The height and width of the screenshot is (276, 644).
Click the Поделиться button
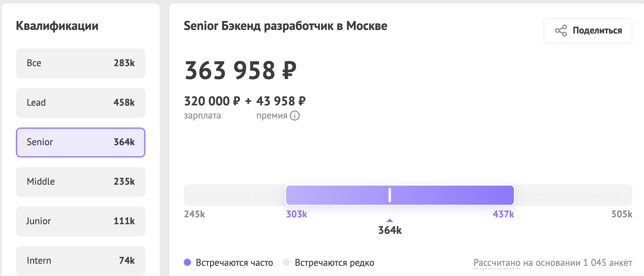click(588, 31)
